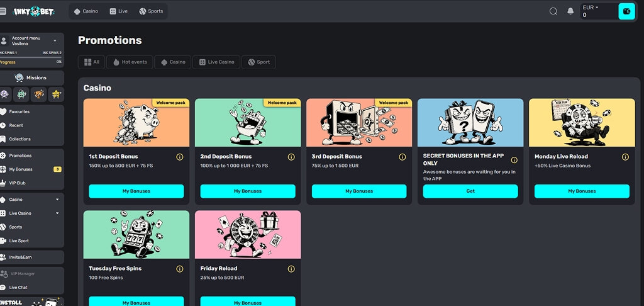This screenshot has width=644, height=306.
Task: Show info for Friday Reload
Action: point(291,269)
